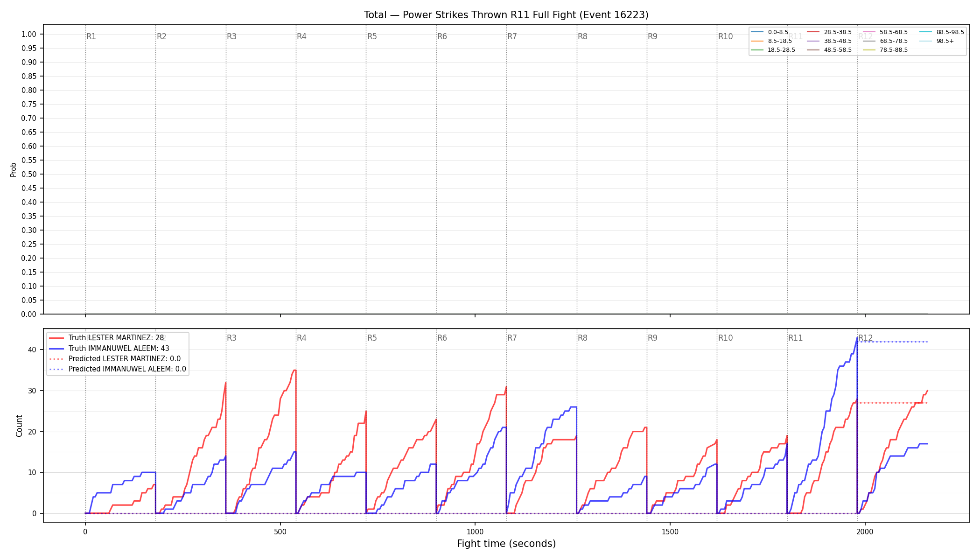
Task: Click the R5 round label in Prob chart
Action: [x=372, y=36]
